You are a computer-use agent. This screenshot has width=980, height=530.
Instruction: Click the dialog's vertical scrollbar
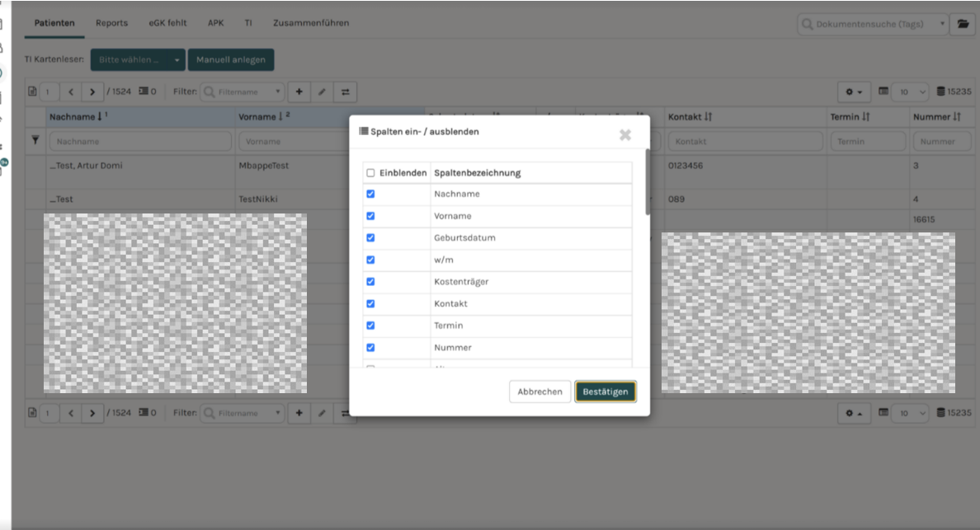(x=648, y=181)
